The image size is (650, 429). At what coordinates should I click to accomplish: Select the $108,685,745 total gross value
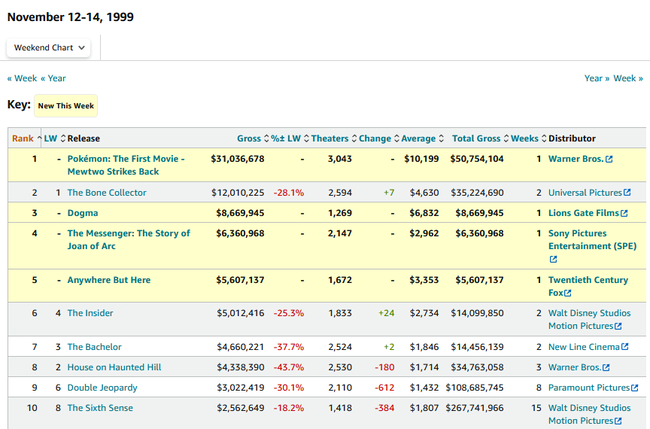pyautogui.click(x=475, y=388)
